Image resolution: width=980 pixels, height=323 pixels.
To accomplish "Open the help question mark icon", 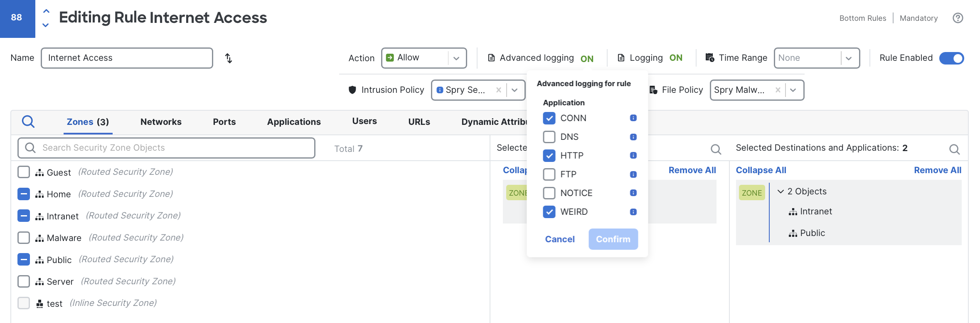I will pos(958,18).
